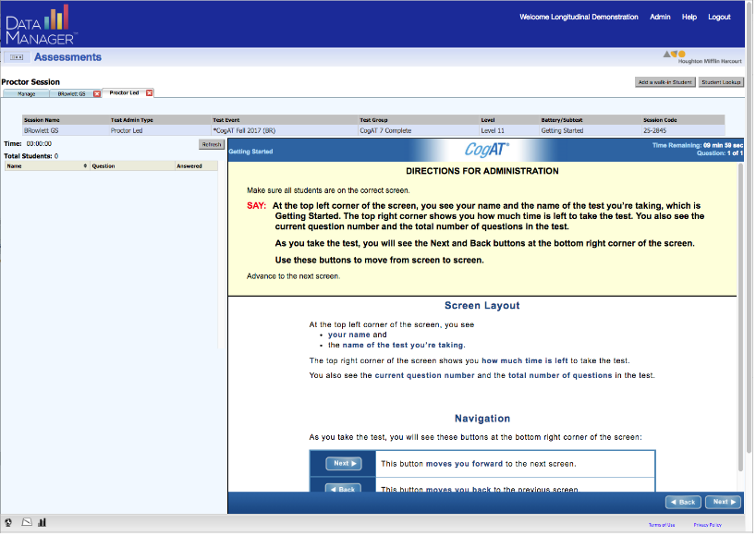Click the Session Code column header
The image size is (756, 536).
[x=661, y=120]
